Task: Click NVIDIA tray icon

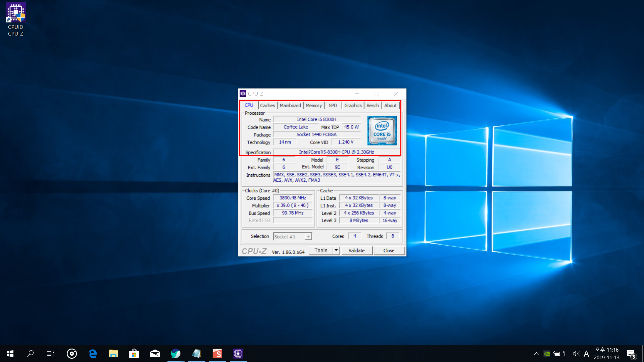Action: point(547,354)
